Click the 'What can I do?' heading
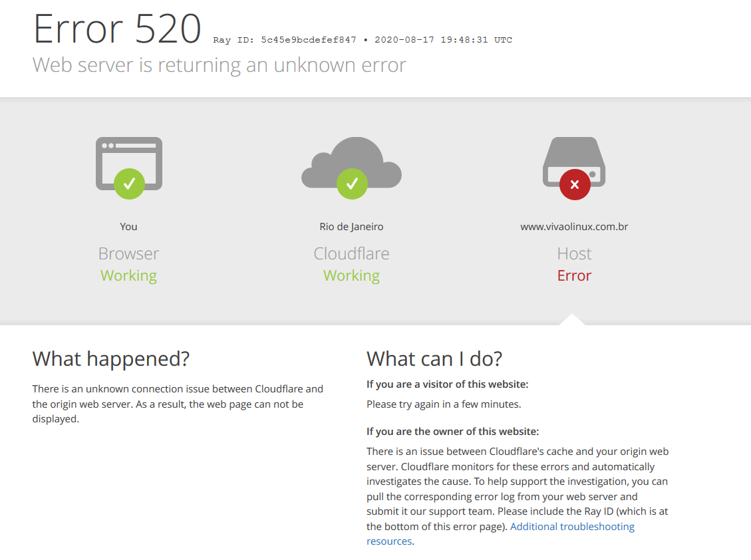751x560 pixels. (434, 358)
